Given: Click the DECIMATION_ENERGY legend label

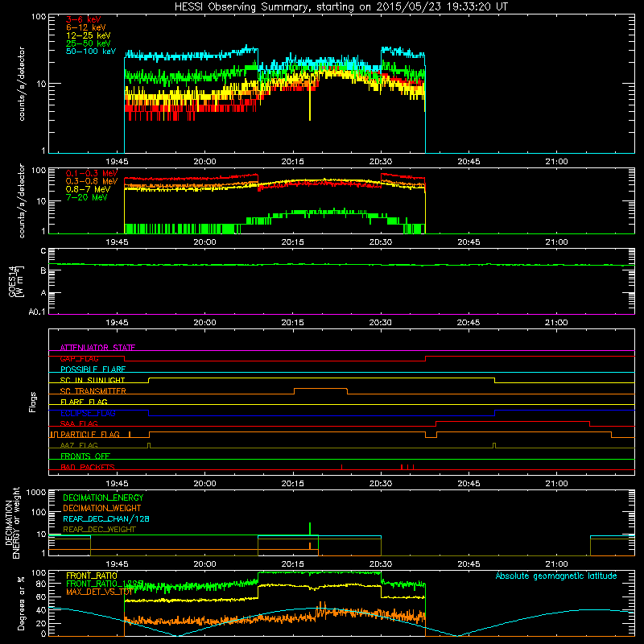Looking at the screenshot, I should 103,497.
